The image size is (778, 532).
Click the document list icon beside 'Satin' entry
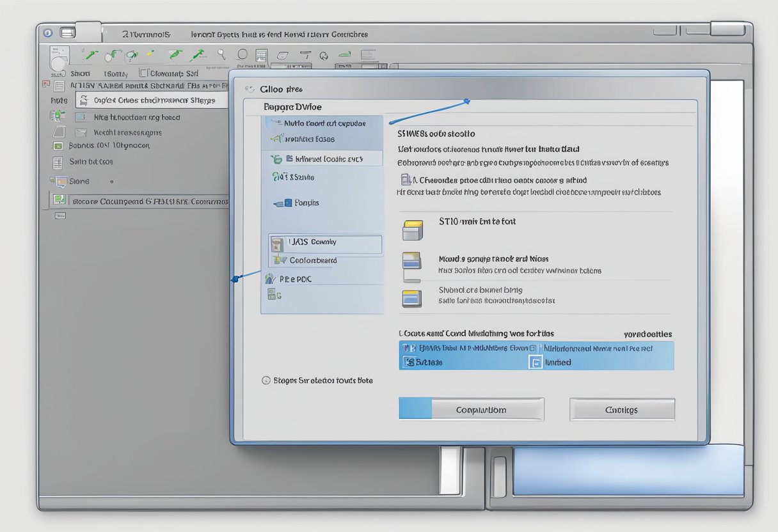click(x=58, y=161)
